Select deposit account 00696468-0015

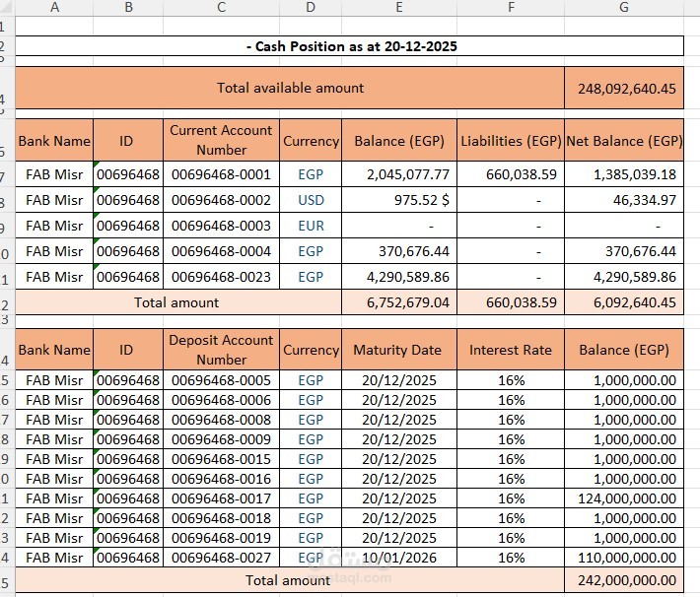point(222,459)
